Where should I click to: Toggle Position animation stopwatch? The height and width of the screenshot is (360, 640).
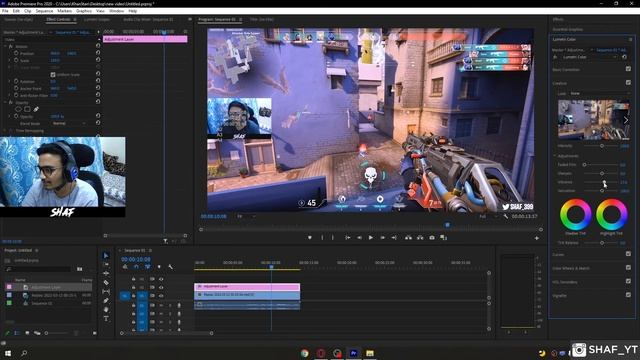point(16,53)
